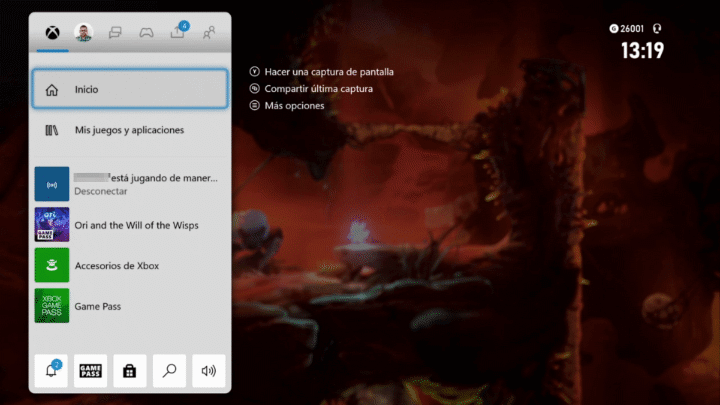Click the Game Pass button in bottom row
720x405 pixels.
[90, 371]
